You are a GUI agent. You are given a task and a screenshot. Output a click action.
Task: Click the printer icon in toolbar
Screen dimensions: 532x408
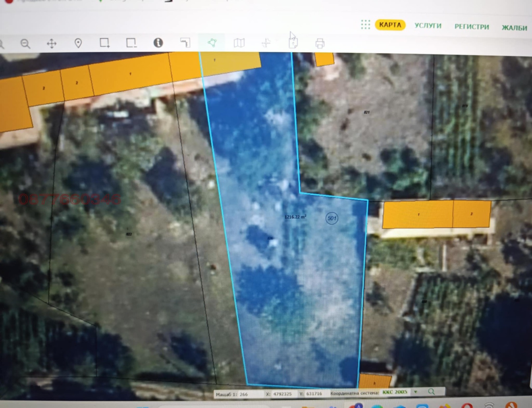(x=320, y=43)
